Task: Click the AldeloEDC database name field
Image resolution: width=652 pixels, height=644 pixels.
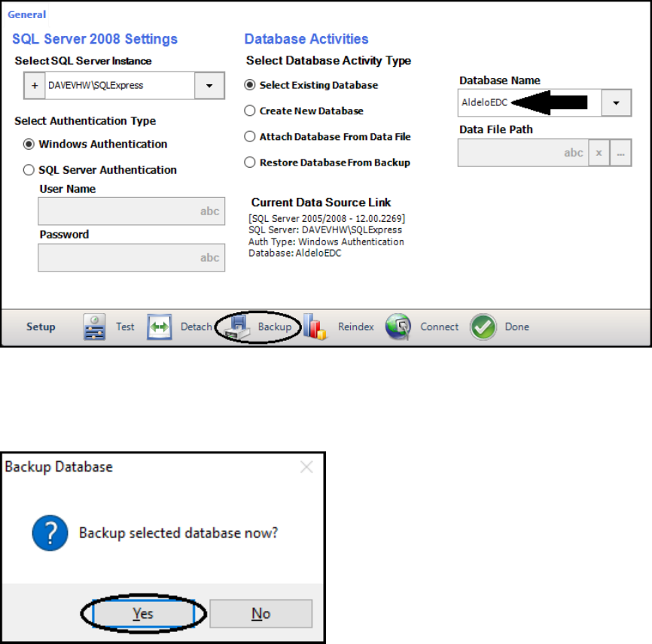Action: pyautogui.click(x=529, y=102)
